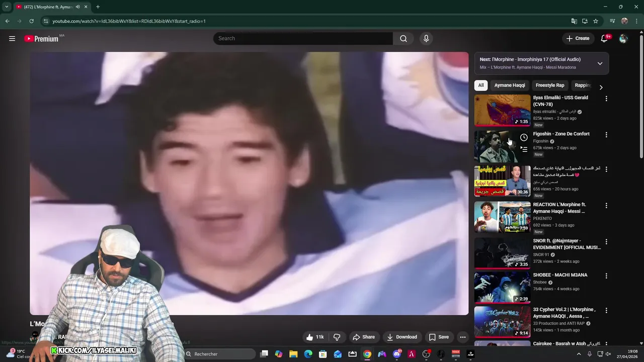
Task: Click the address bar URL
Action: (x=129, y=21)
